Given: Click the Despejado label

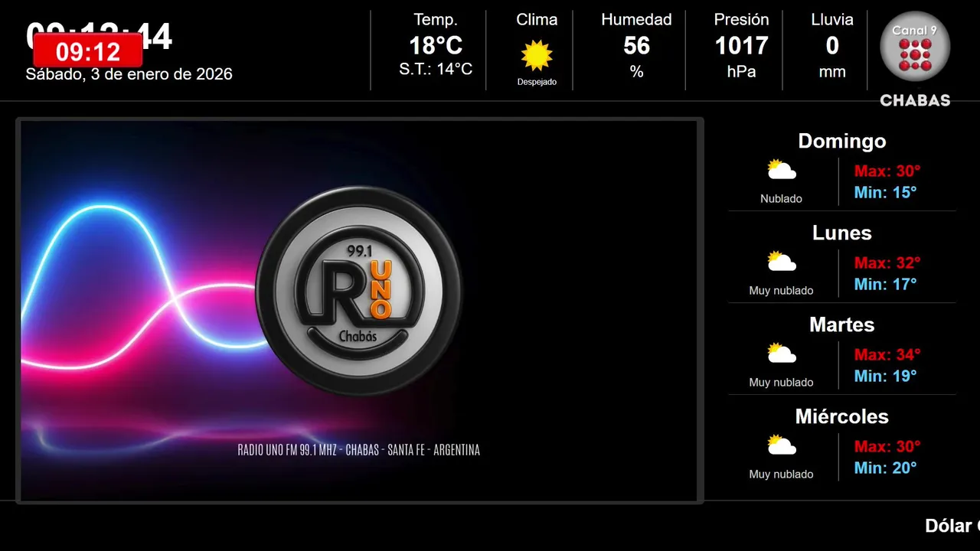Looking at the screenshot, I should point(537,82).
